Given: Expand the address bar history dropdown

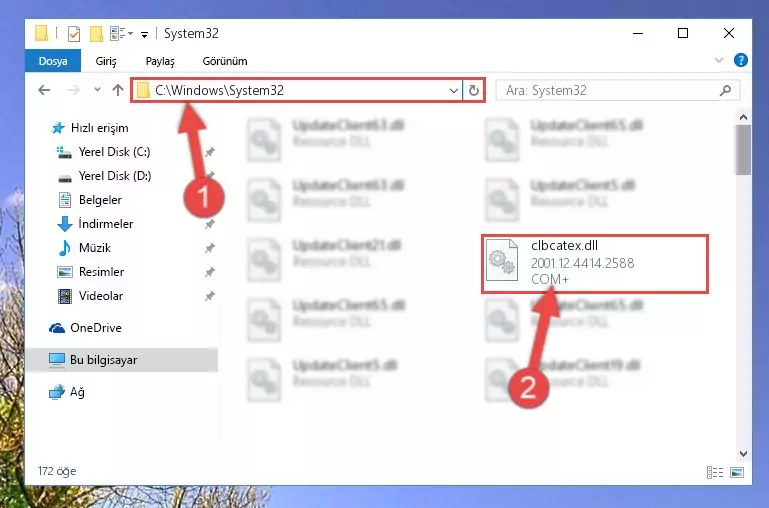Looking at the screenshot, I should point(454,91).
